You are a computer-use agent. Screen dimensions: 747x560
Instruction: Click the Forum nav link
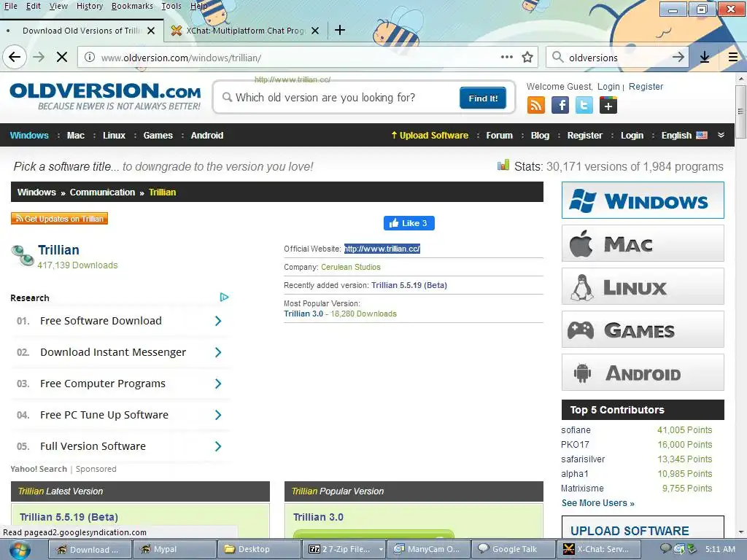tap(499, 135)
